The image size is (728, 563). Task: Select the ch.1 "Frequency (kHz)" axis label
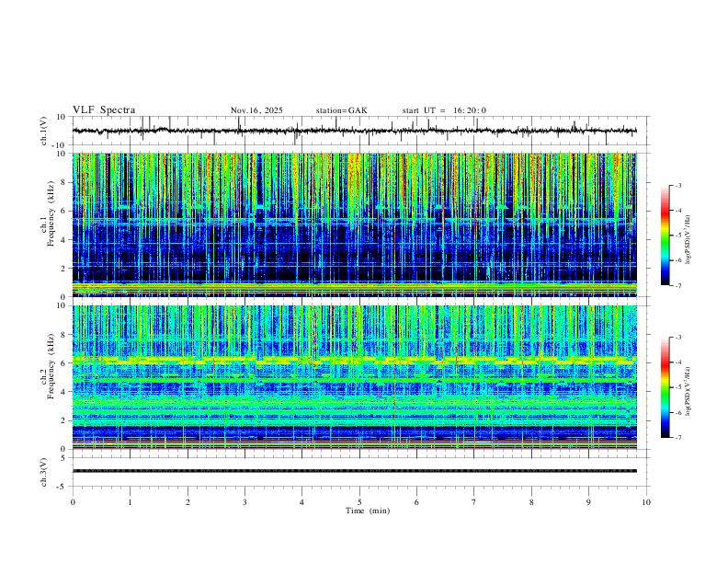(x=51, y=214)
